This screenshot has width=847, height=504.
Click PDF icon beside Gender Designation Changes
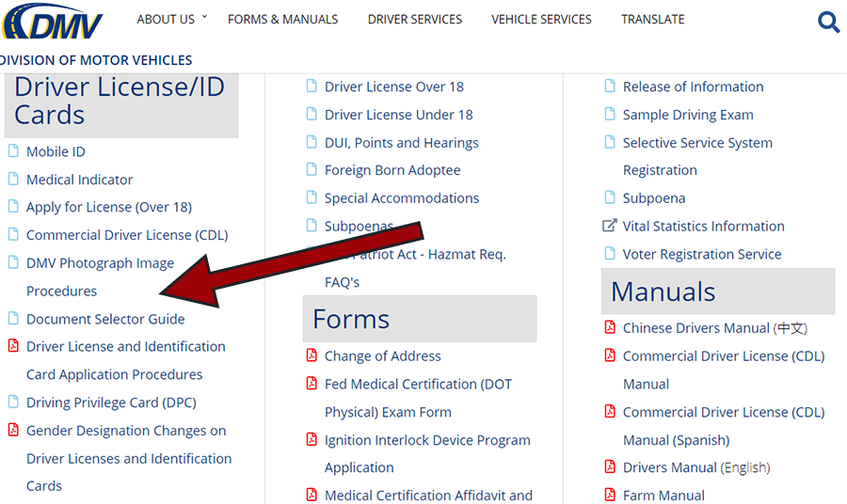[x=13, y=430]
